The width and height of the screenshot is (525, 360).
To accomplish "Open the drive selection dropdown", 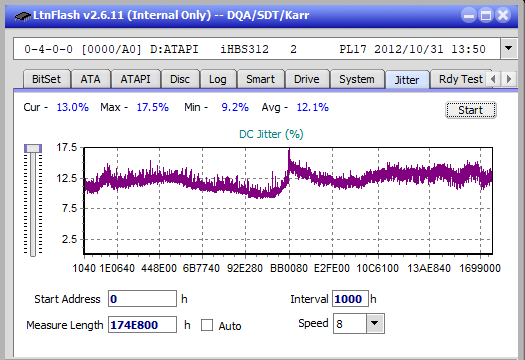I will (x=508, y=49).
